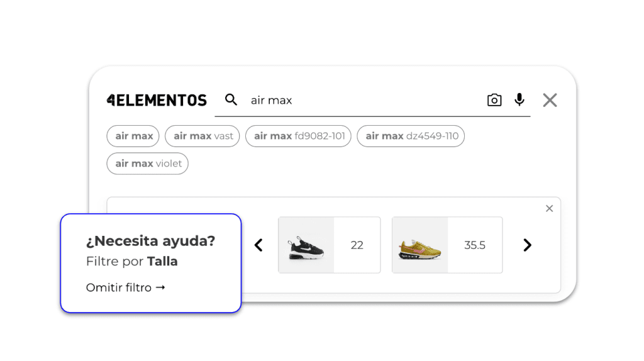Close the search overlay with the large X
644x361 pixels.
[x=550, y=100]
